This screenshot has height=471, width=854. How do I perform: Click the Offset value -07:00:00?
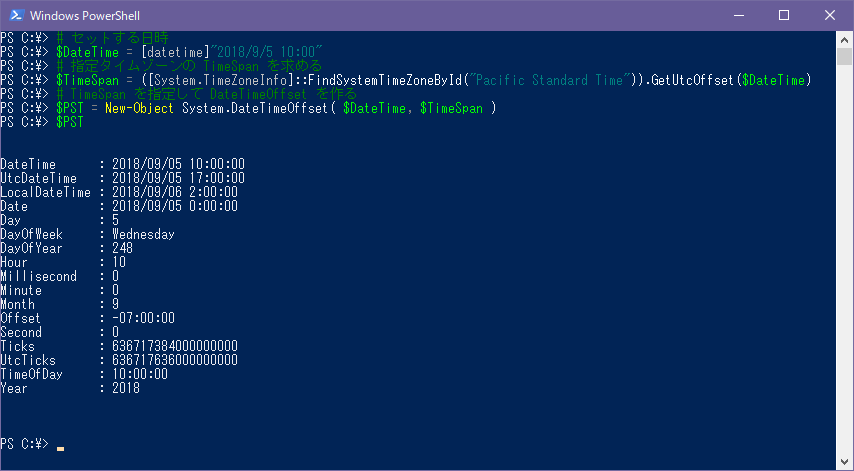144,318
